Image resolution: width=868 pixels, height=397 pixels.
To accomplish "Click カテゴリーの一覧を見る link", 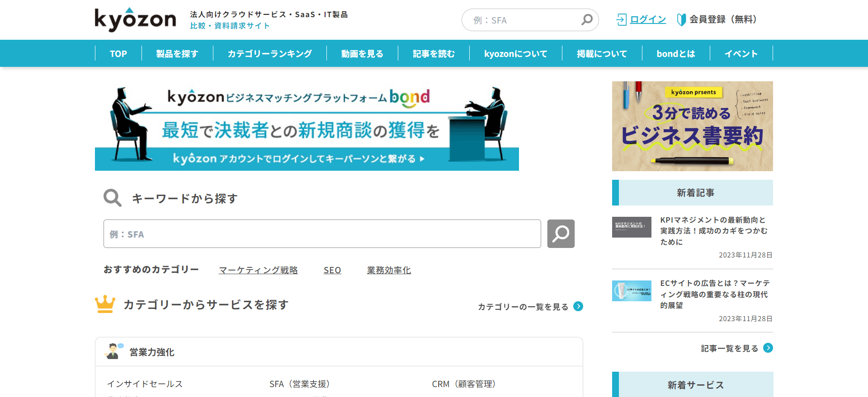I will coord(523,307).
